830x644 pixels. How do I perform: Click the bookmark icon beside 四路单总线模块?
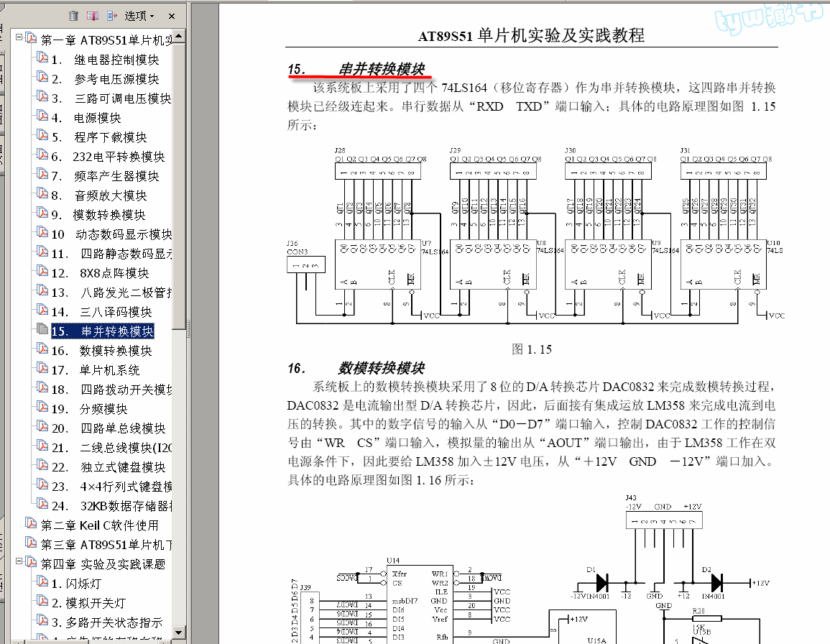[x=42, y=426]
